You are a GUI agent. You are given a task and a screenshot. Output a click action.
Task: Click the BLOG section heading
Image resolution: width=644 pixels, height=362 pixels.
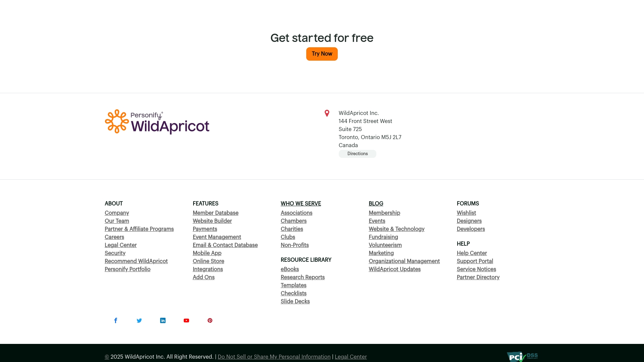pos(376,203)
